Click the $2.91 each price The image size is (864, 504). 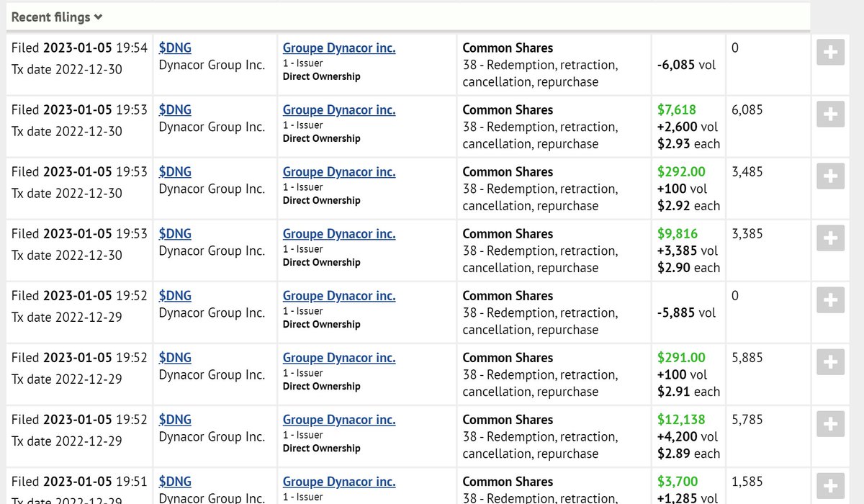click(688, 392)
